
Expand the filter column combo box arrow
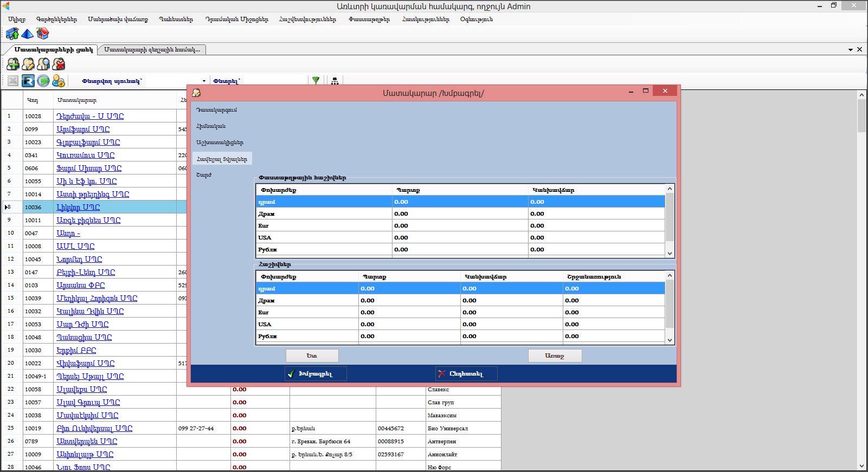204,81
